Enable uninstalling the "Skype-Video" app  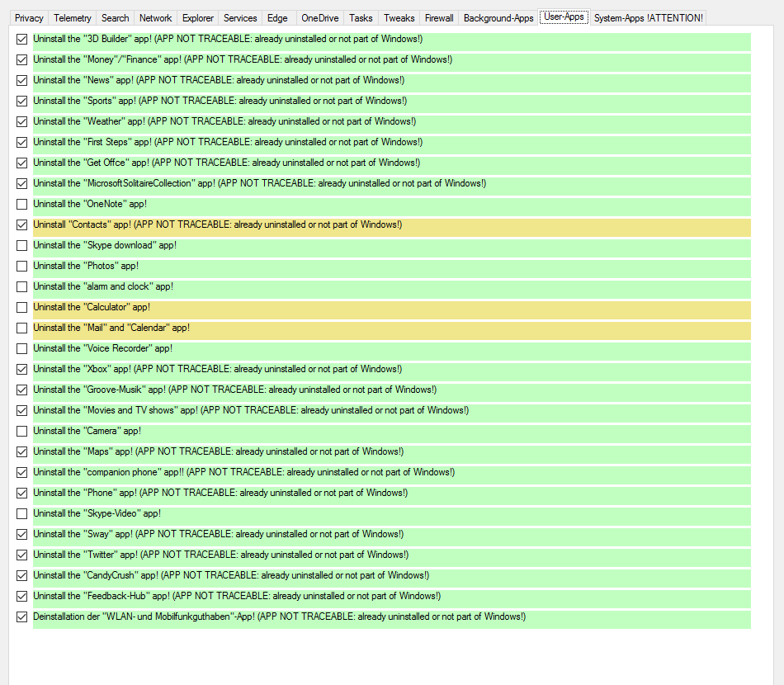click(x=21, y=513)
